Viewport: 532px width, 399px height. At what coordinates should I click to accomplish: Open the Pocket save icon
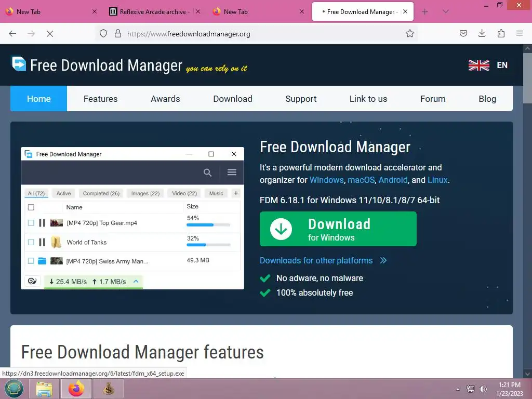tap(463, 33)
